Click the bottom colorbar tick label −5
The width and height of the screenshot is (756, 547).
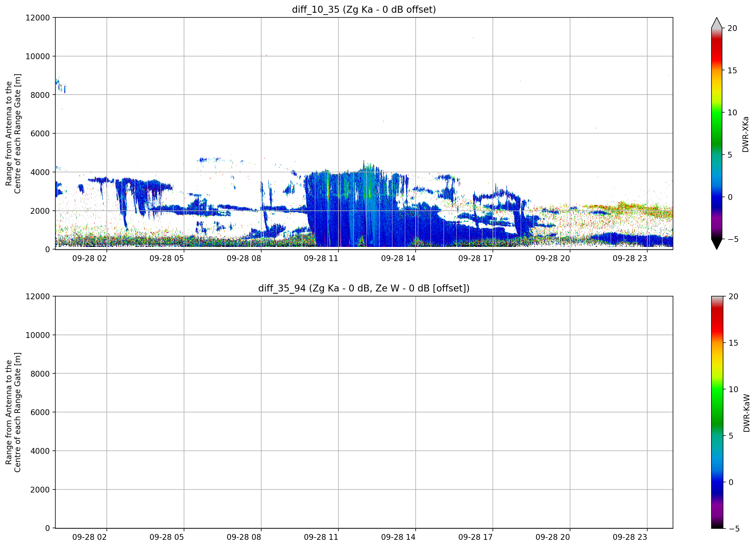(x=734, y=529)
